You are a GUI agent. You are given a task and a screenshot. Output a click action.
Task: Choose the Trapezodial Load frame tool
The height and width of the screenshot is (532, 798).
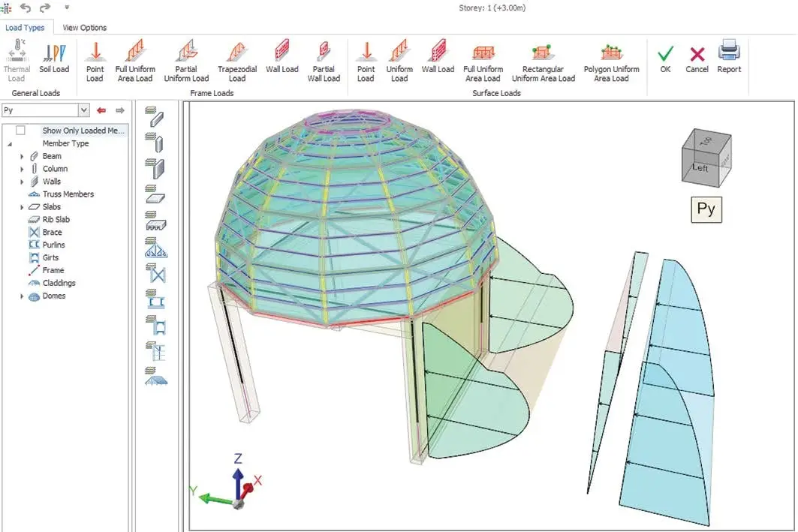coord(236,61)
